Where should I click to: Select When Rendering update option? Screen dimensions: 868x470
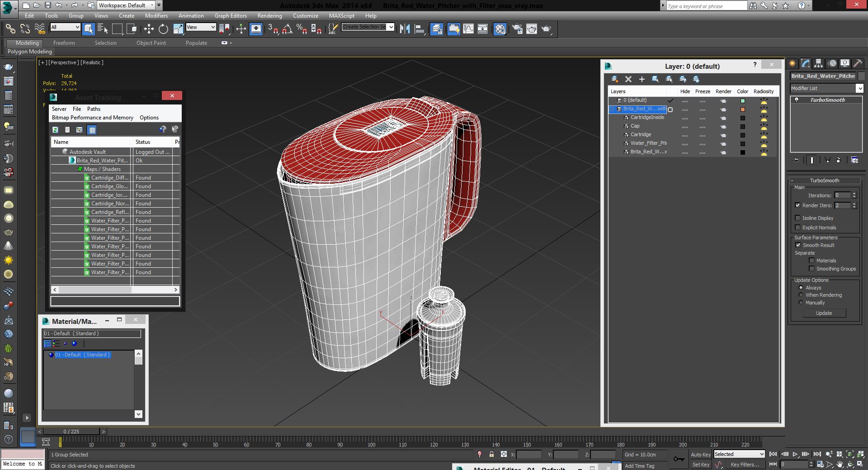pyautogui.click(x=801, y=295)
